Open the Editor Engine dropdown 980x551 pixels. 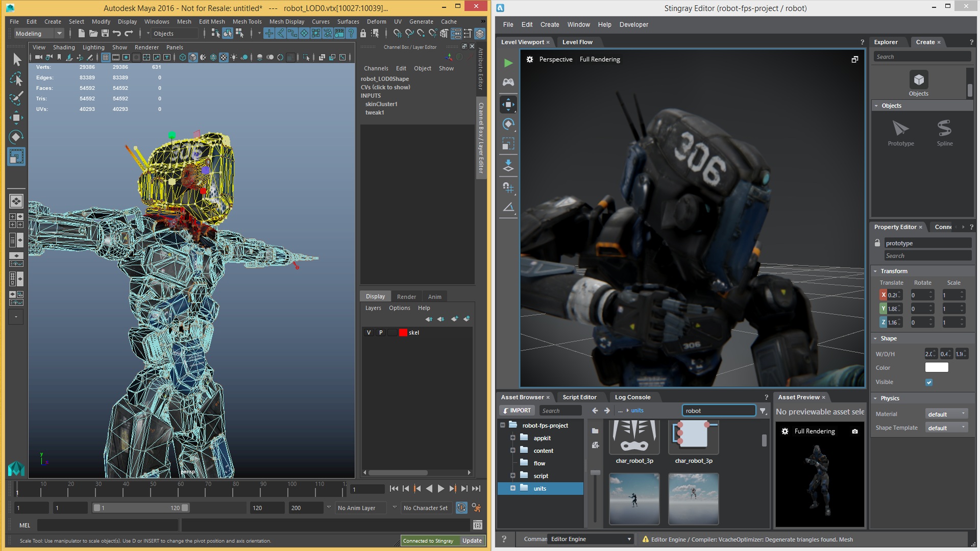[x=591, y=539]
